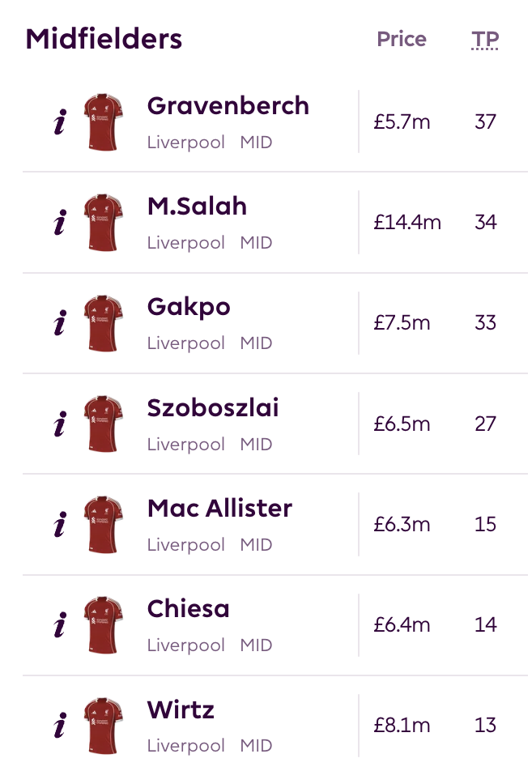
Task: Open the info icon for Wirtz
Action: (59, 726)
